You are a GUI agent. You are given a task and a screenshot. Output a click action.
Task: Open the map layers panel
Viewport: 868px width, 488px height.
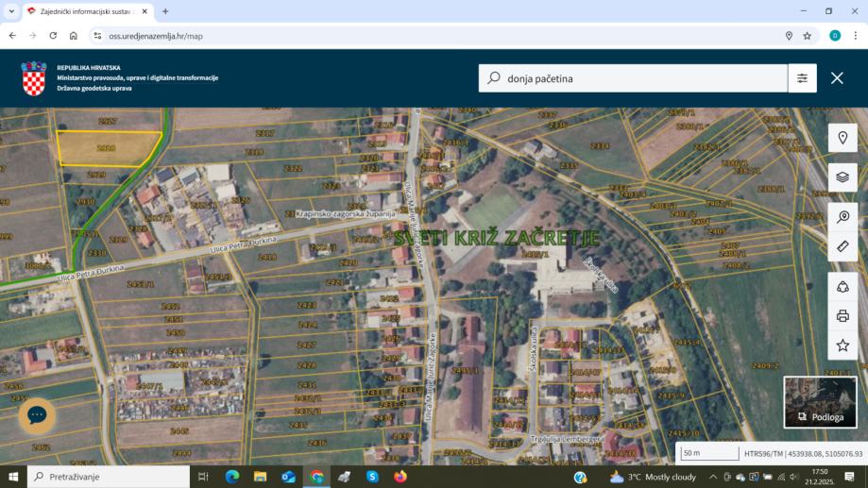pyautogui.click(x=842, y=177)
